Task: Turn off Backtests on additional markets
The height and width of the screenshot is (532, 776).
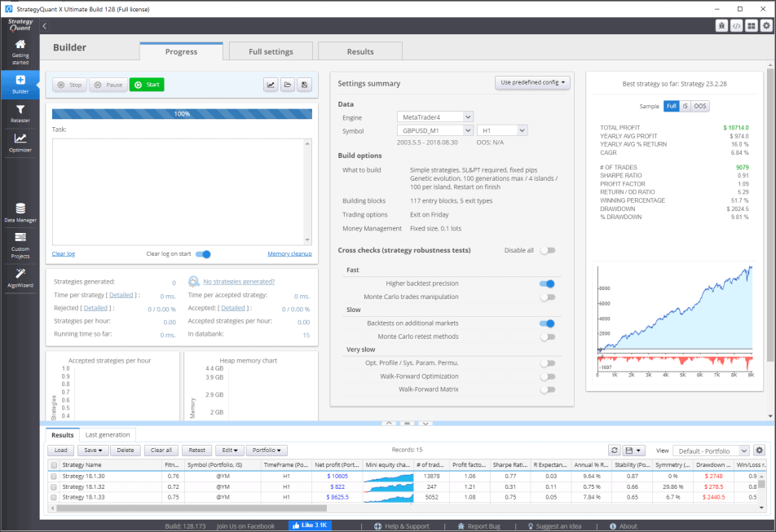Action: pyautogui.click(x=547, y=323)
